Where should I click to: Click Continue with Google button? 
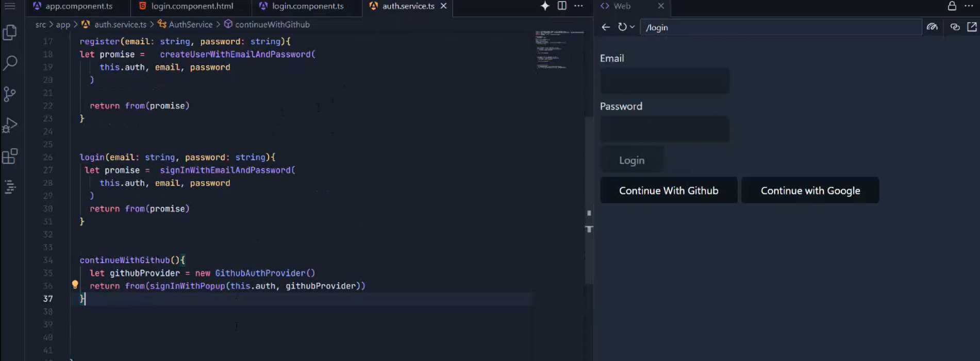tap(810, 191)
